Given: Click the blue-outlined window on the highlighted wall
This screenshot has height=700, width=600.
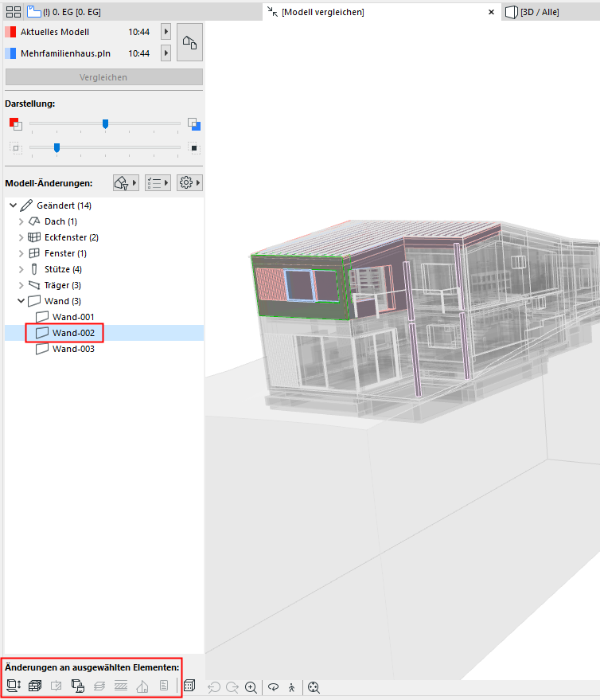Looking at the screenshot, I should point(299,285).
